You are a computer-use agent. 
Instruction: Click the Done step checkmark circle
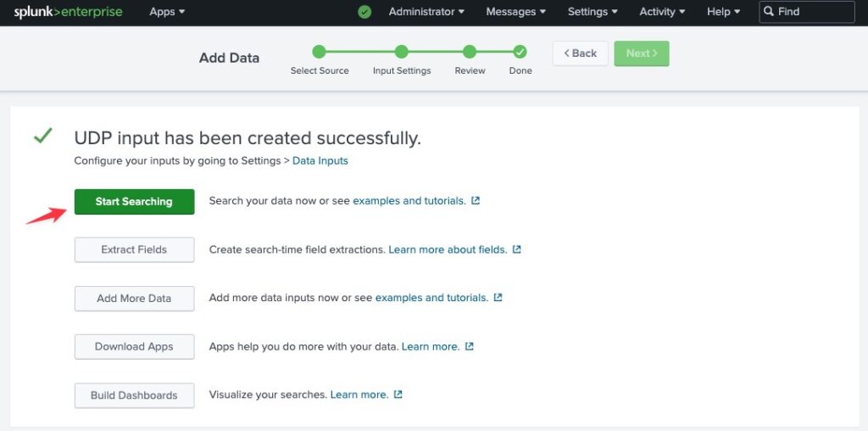(520, 52)
